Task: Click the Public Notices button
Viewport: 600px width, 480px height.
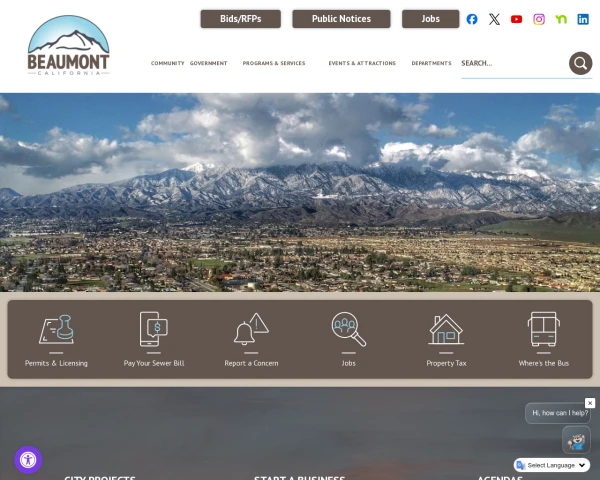Action: click(341, 19)
